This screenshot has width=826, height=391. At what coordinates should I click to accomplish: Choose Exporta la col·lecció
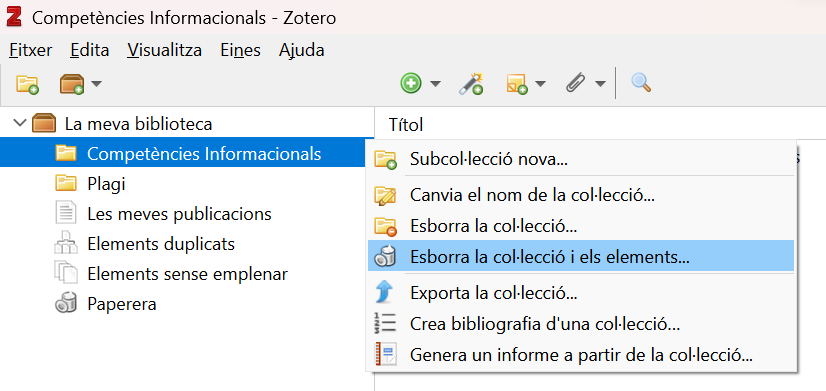tap(581, 292)
